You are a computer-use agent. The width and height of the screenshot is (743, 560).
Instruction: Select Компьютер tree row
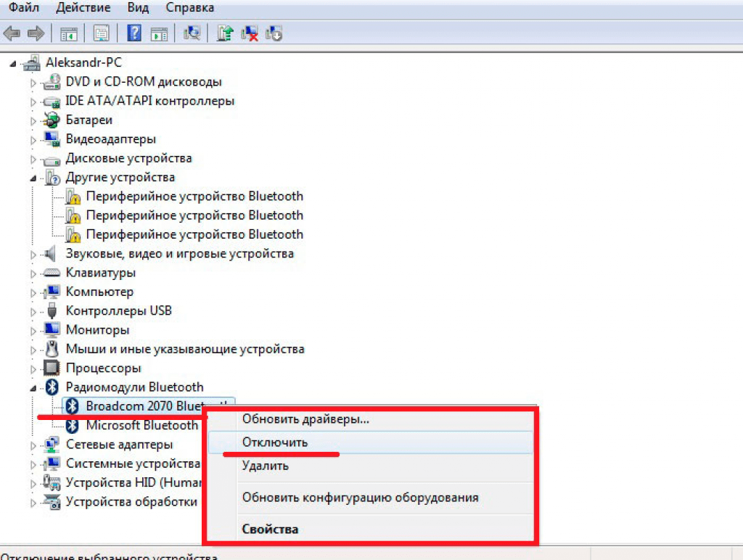coord(99,292)
